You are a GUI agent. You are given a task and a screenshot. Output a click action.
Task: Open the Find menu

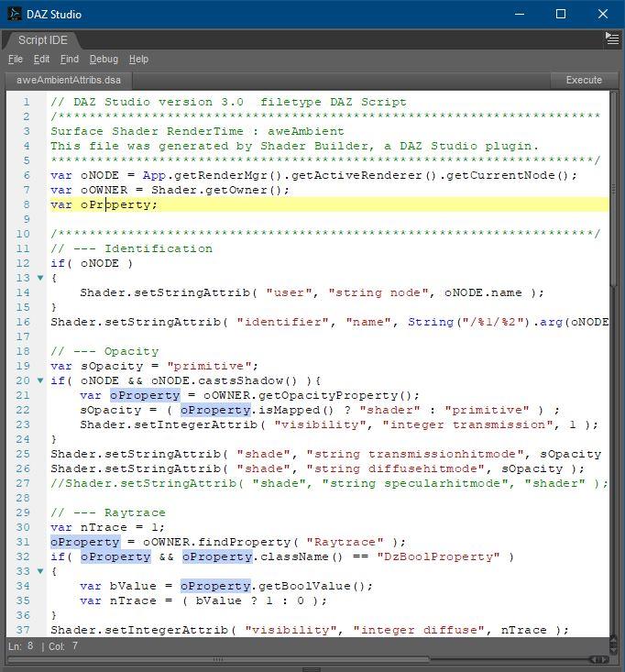70,60
